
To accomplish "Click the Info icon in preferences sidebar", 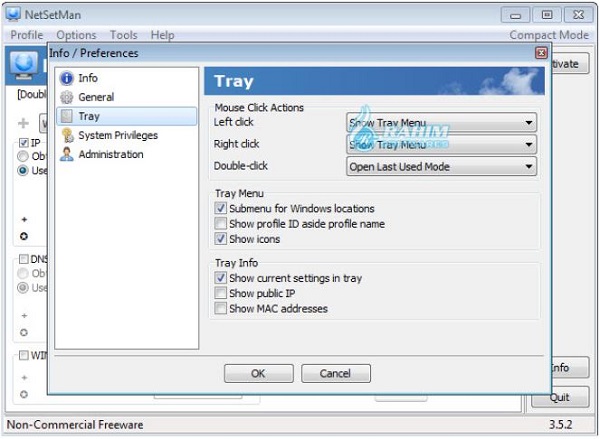I will pyautogui.click(x=67, y=78).
